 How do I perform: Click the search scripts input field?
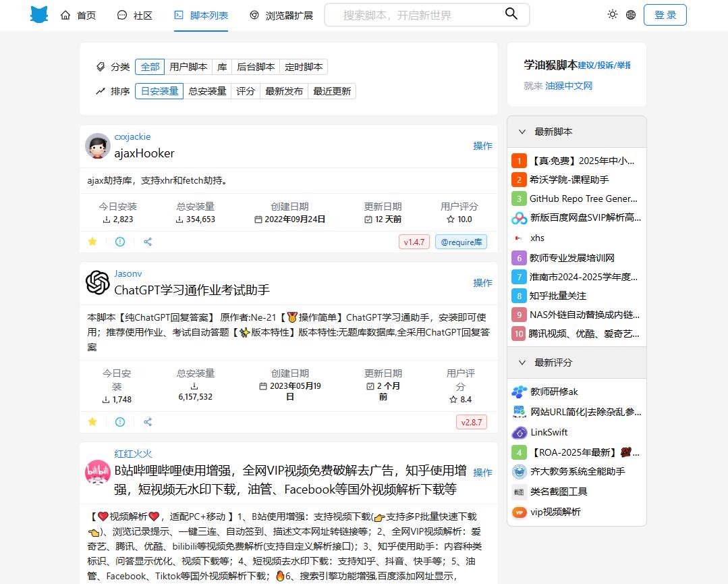click(420, 15)
